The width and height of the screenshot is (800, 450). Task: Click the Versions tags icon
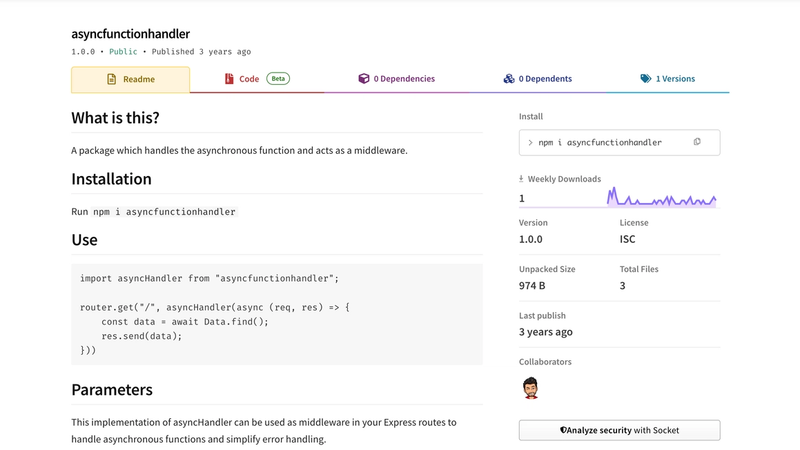point(645,79)
